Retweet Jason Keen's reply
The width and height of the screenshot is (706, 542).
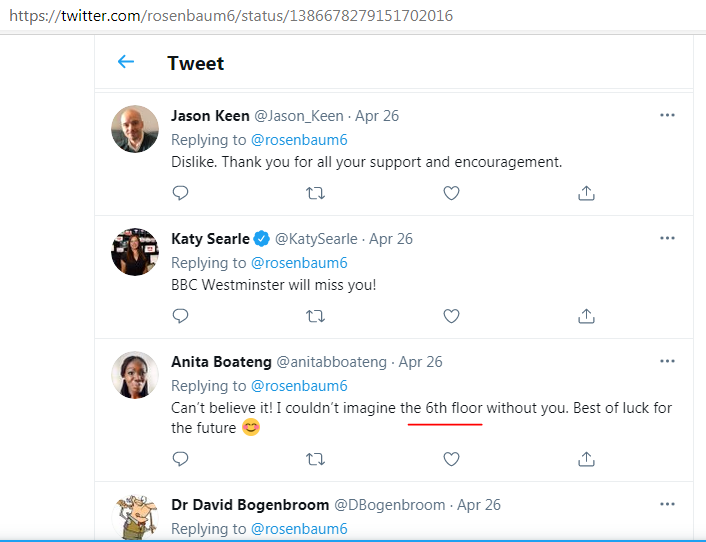tap(315, 193)
